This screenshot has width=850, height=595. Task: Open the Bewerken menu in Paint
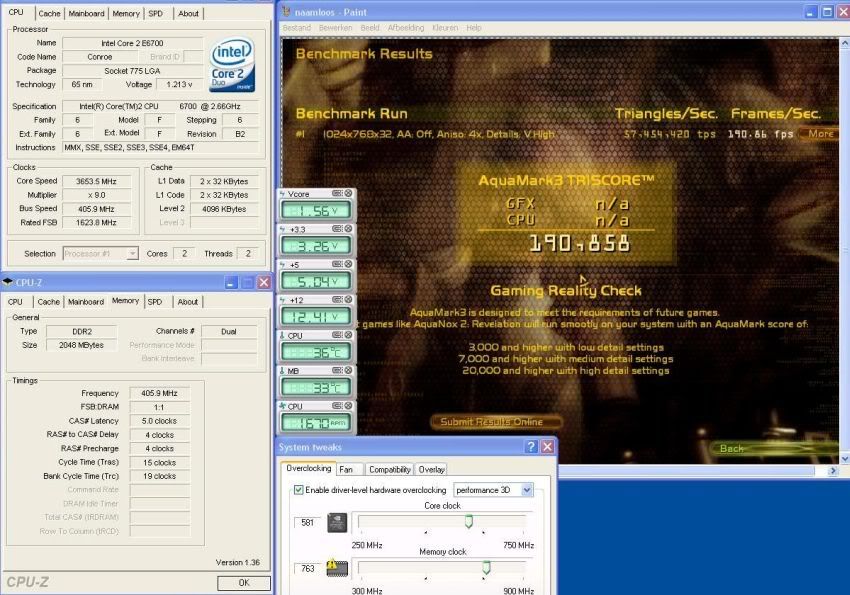336,28
